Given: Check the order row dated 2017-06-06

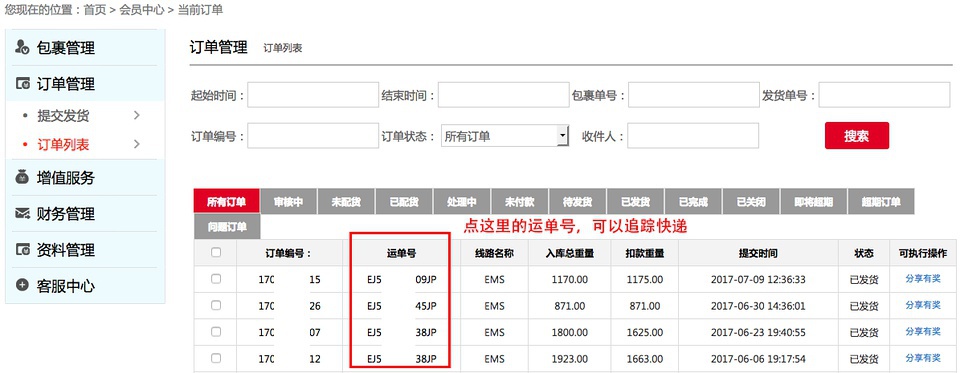Looking at the screenshot, I should (x=216, y=358).
